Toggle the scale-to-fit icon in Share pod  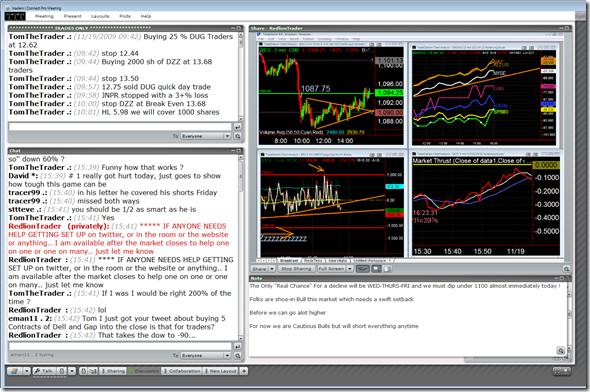363,269
